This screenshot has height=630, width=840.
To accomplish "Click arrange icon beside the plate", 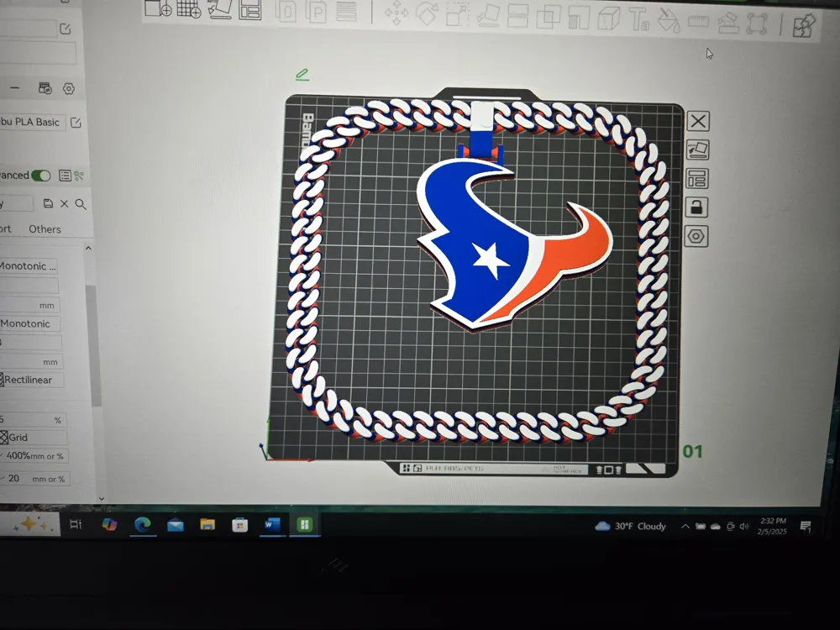I will point(696,178).
